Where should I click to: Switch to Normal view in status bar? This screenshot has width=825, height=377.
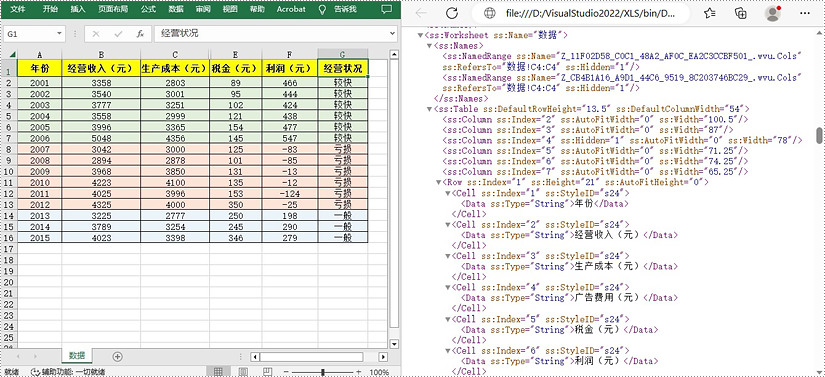[x=218, y=372]
